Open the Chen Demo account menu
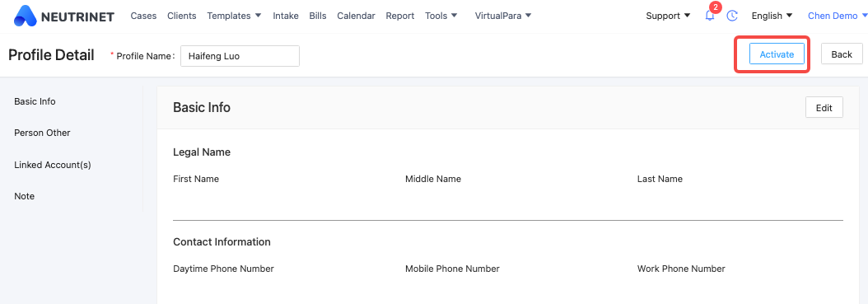The height and width of the screenshot is (304, 868). coord(838,16)
